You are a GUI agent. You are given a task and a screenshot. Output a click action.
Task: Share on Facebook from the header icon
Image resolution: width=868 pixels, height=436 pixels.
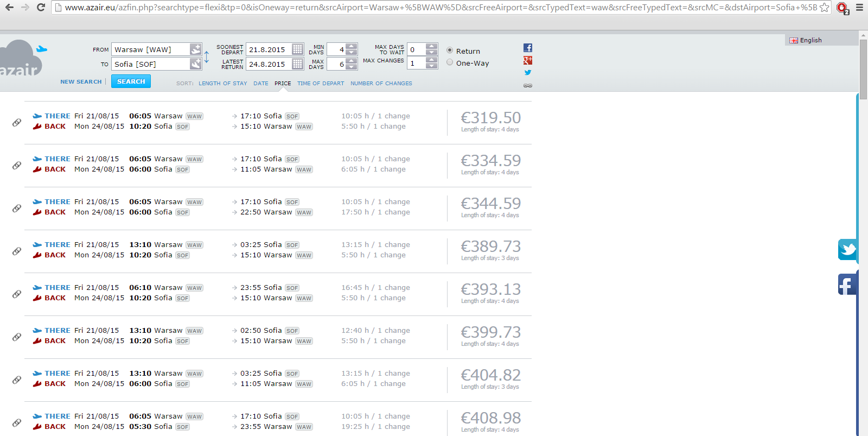coord(528,48)
